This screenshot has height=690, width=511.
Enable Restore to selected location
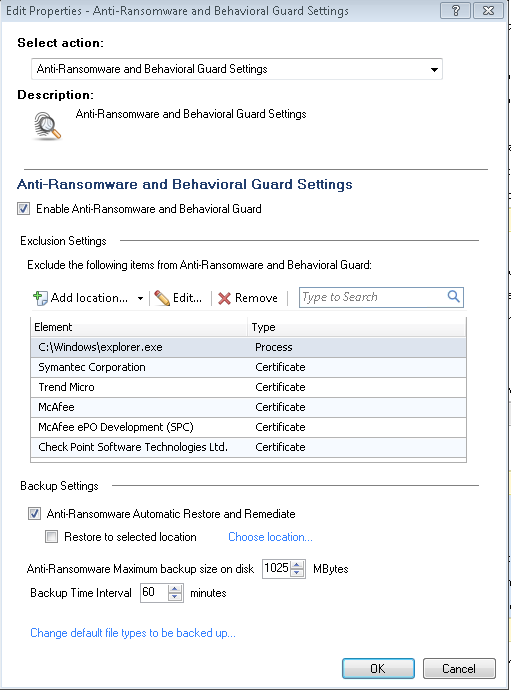click(51, 536)
